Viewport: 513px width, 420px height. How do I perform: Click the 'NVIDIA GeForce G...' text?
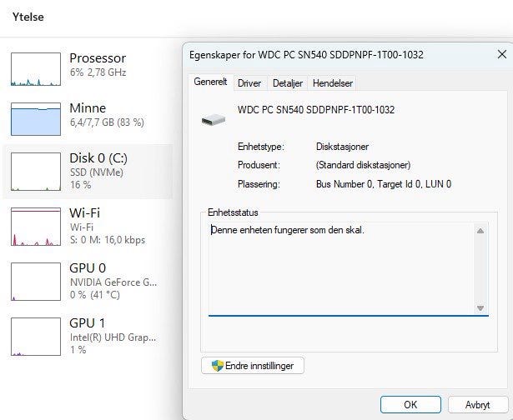click(113, 282)
